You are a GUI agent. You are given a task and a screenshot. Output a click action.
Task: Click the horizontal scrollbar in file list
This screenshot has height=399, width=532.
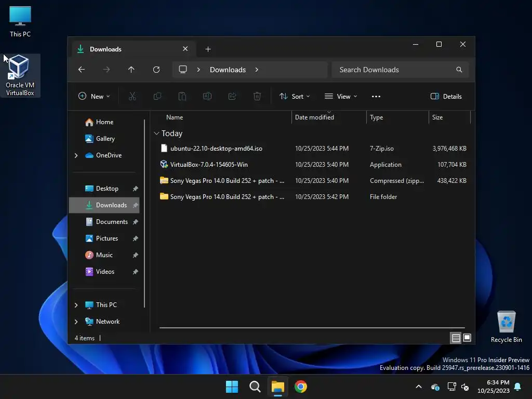click(312, 328)
